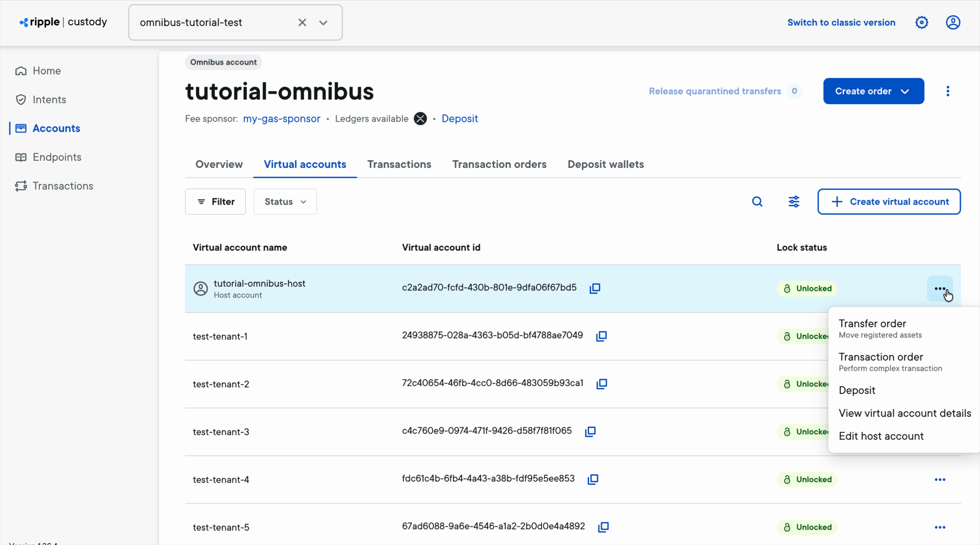Open Endpoints in the sidebar
Image resolution: width=980 pixels, height=545 pixels.
pos(57,157)
